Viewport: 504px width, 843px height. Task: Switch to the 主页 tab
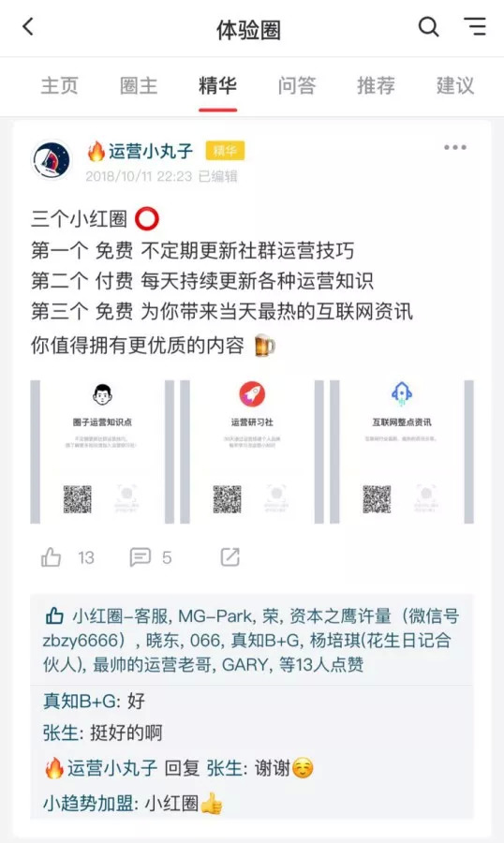tap(60, 85)
